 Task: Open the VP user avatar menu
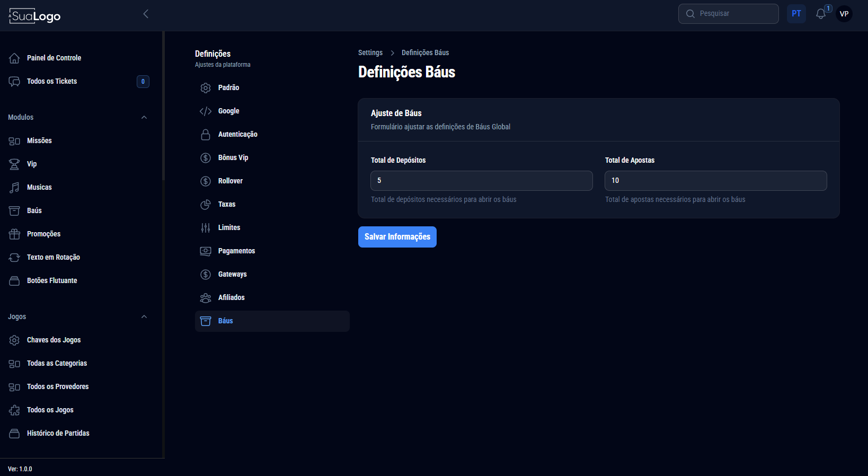844,14
